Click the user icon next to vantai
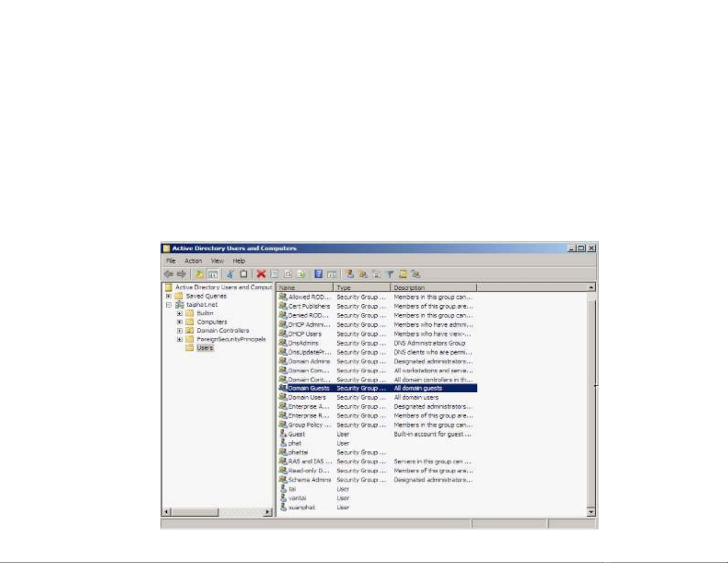This screenshot has width=728, height=563. pyautogui.click(x=283, y=498)
